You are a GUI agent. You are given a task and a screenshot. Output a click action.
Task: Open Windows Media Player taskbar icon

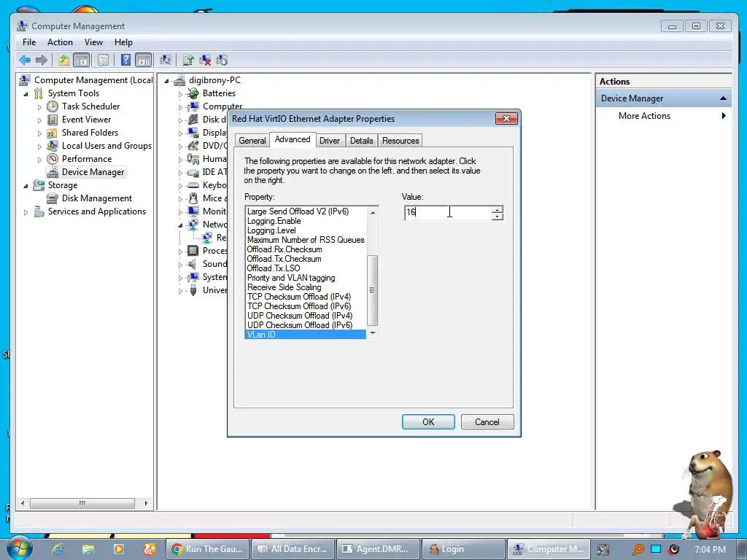click(119, 549)
